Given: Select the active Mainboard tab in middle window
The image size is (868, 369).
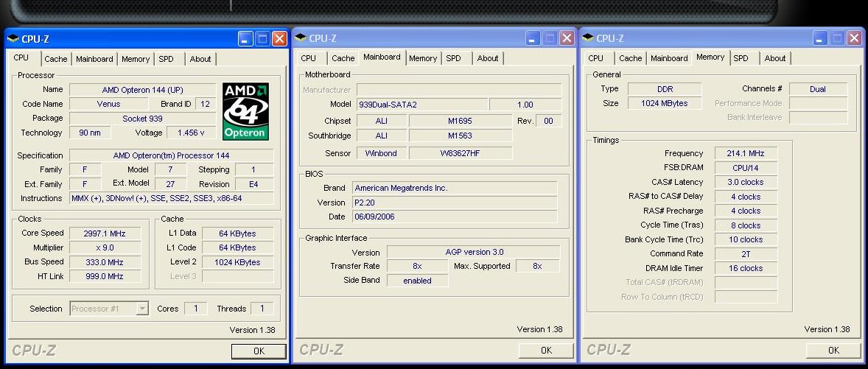Looking at the screenshot, I should coord(382,57).
